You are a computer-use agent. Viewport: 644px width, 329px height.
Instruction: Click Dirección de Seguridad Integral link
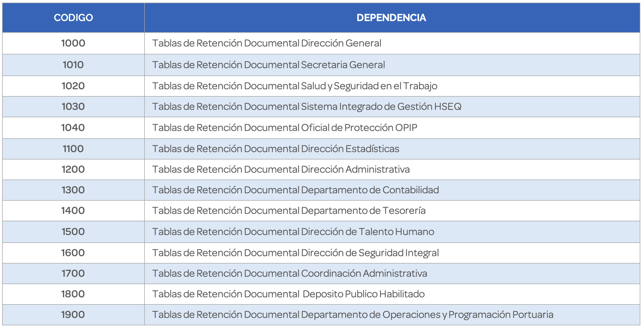[296, 253]
